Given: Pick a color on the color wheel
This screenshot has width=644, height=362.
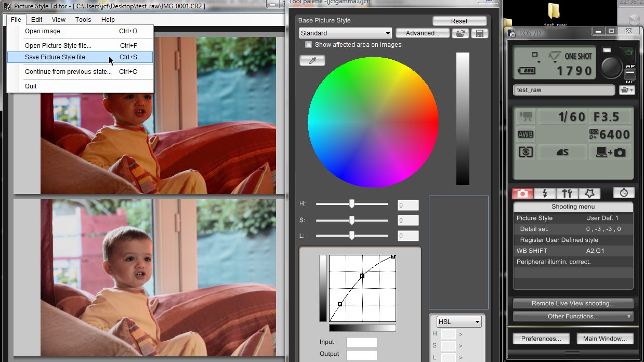Looking at the screenshot, I should click(x=373, y=121).
